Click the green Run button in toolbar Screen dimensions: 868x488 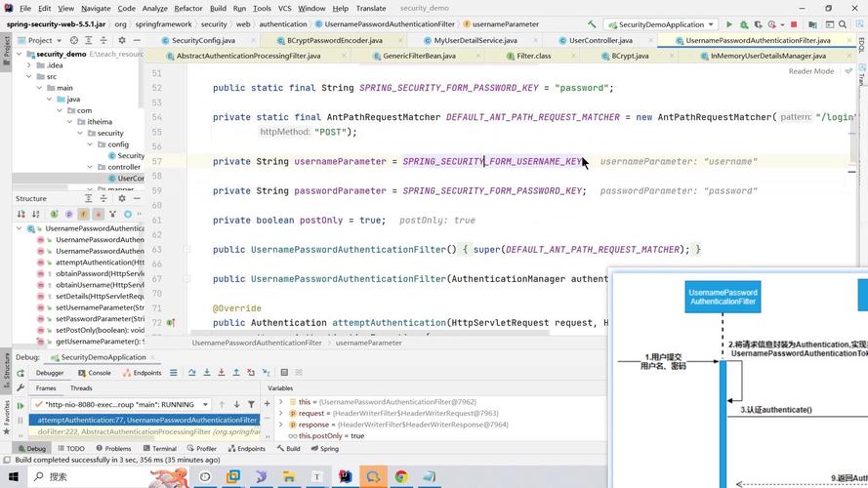coord(728,23)
